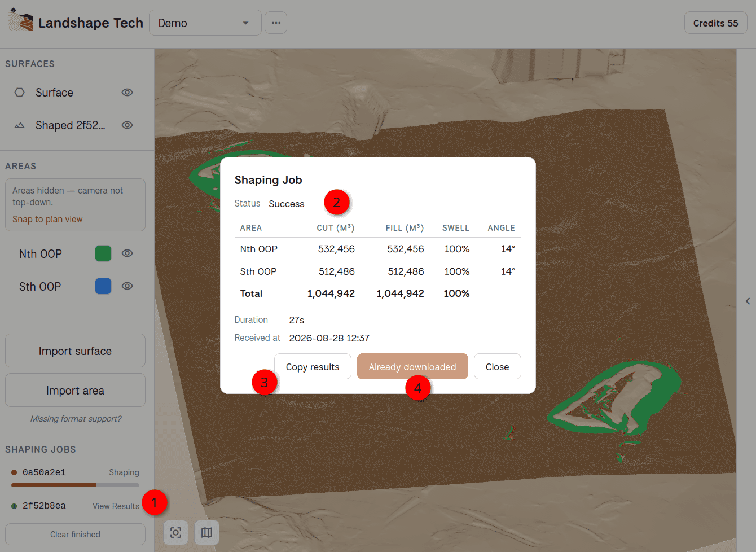Click the blue Sth OOP color swatch

point(103,286)
